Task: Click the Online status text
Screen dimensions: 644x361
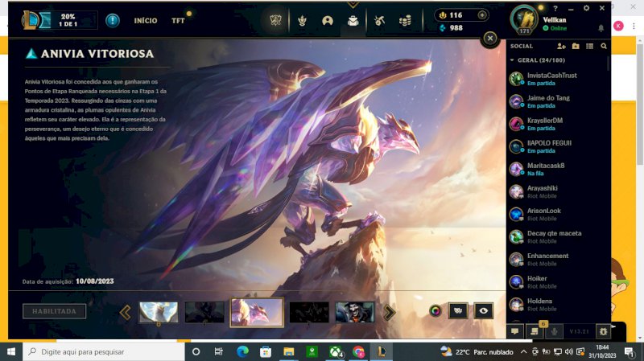Action: coord(558,28)
